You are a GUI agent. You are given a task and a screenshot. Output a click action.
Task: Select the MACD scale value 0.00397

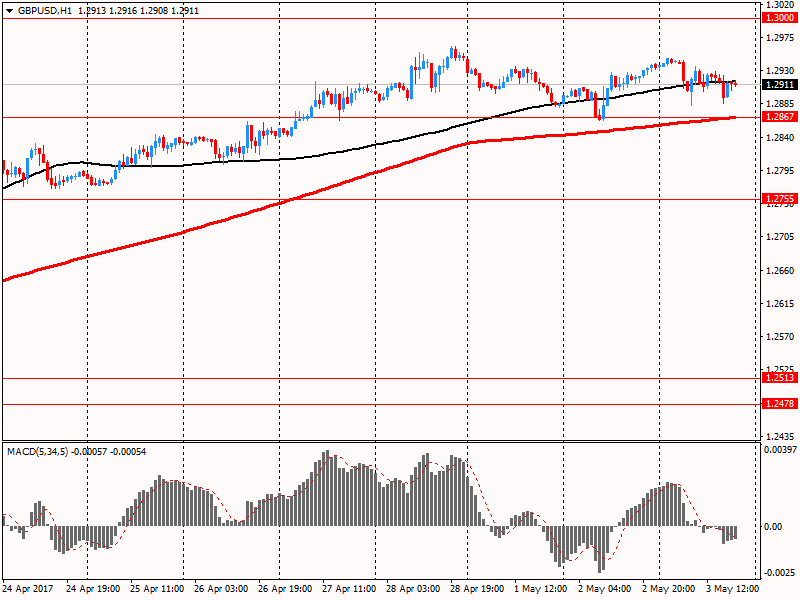pos(780,449)
